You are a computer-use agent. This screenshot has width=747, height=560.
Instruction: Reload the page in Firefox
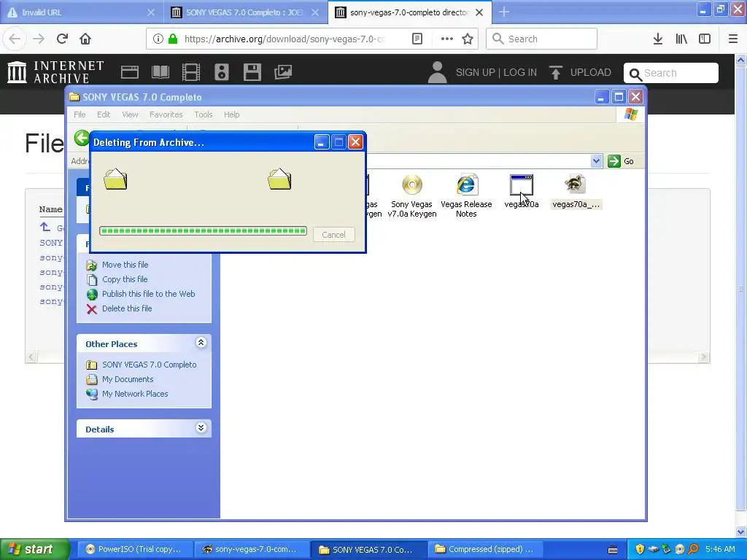[x=62, y=39]
